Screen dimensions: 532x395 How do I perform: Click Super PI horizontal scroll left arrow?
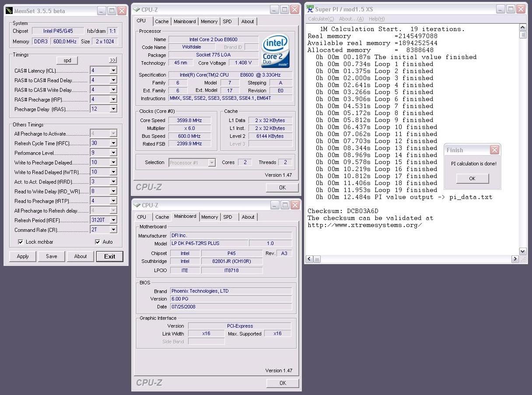click(310, 259)
